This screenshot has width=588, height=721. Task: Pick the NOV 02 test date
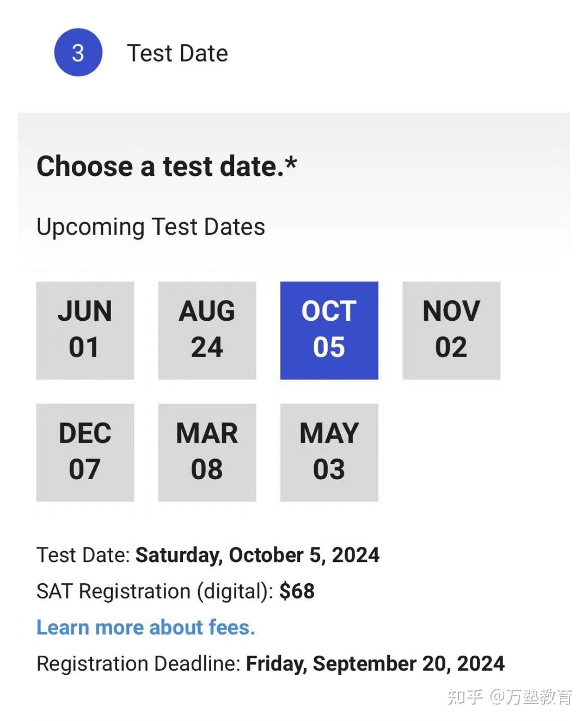[x=451, y=330]
